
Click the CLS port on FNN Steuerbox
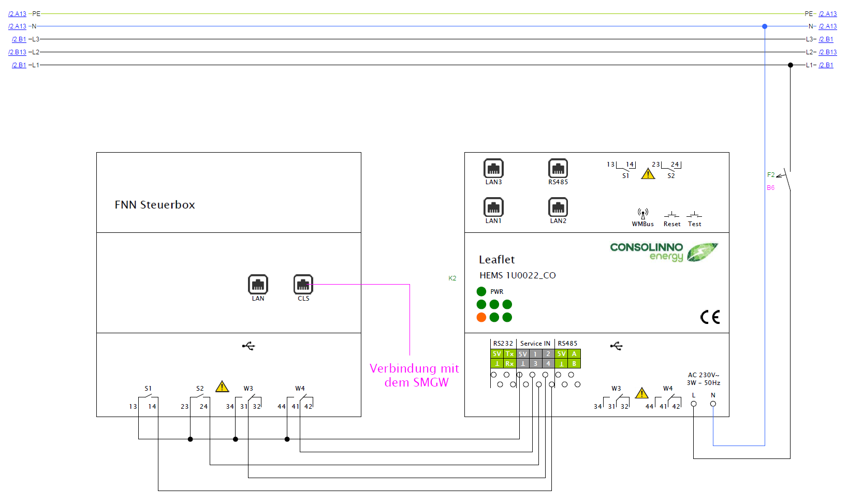(303, 285)
